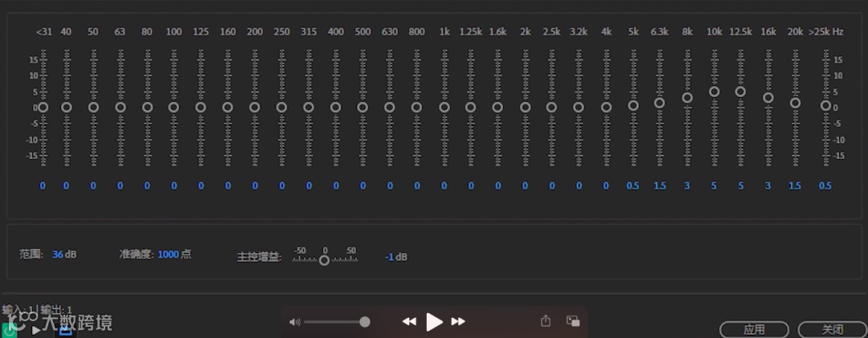Click the Close (关闭) button
868x338 pixels.
tap(833, 330)
